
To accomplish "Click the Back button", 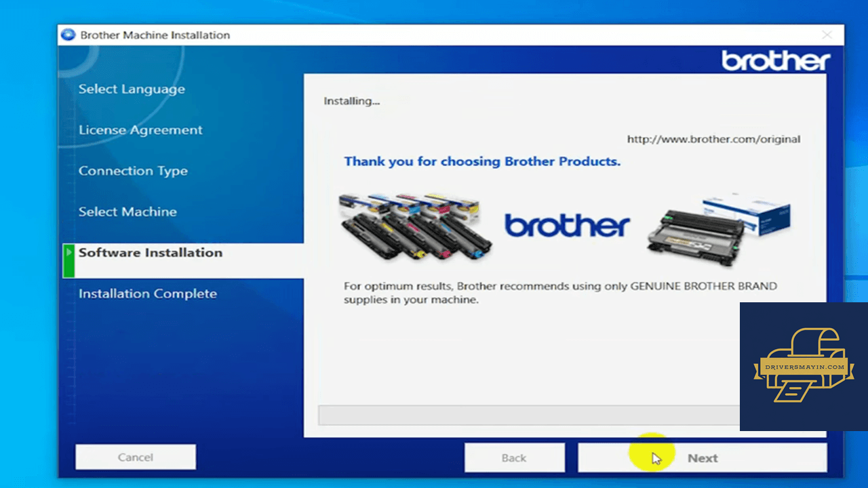I will (x=514, y=457).
